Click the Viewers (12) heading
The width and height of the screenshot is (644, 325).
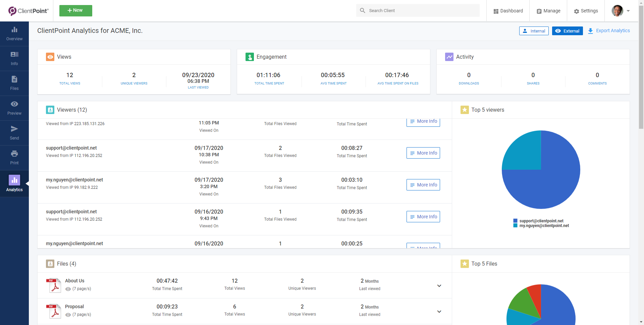(72, 110)
